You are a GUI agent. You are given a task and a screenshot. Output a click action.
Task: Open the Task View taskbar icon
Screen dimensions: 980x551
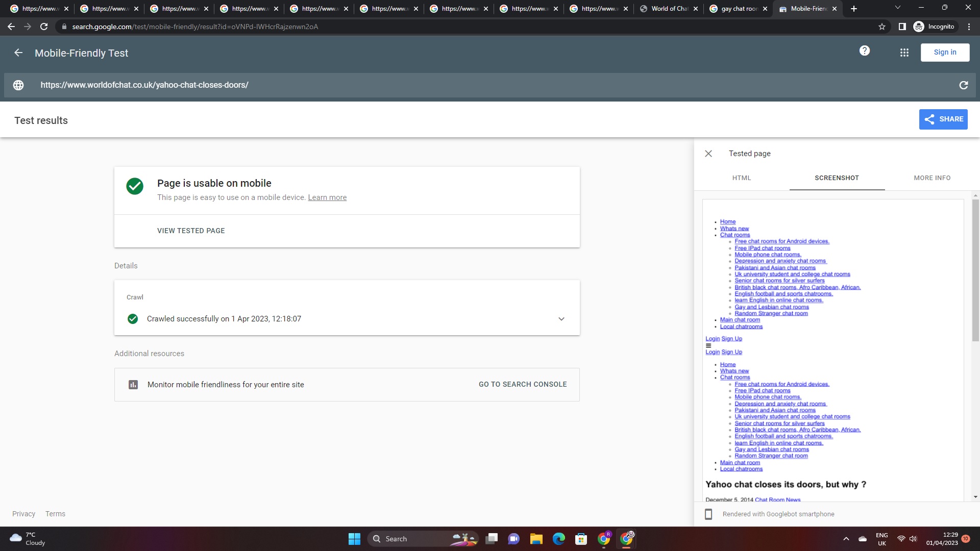492,539
